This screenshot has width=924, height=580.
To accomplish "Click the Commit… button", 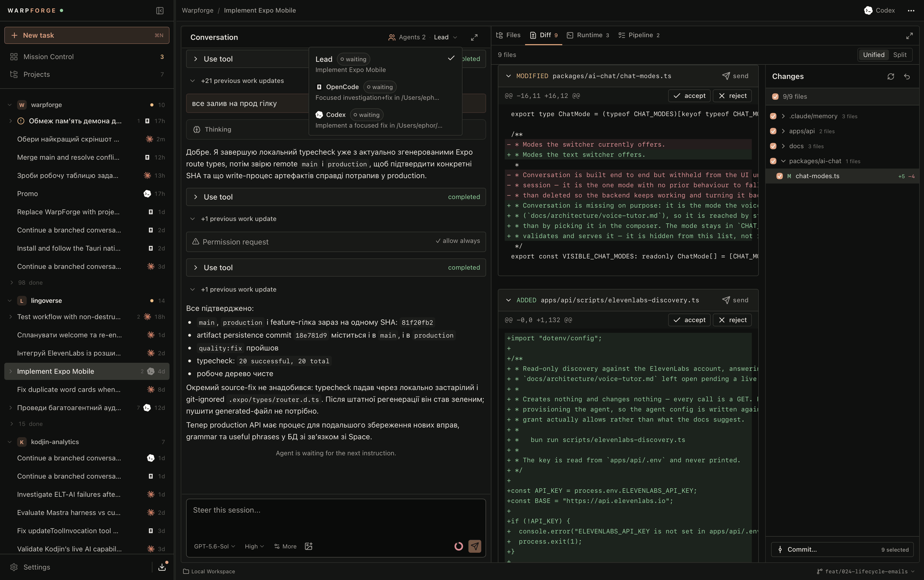I will 842,549.
